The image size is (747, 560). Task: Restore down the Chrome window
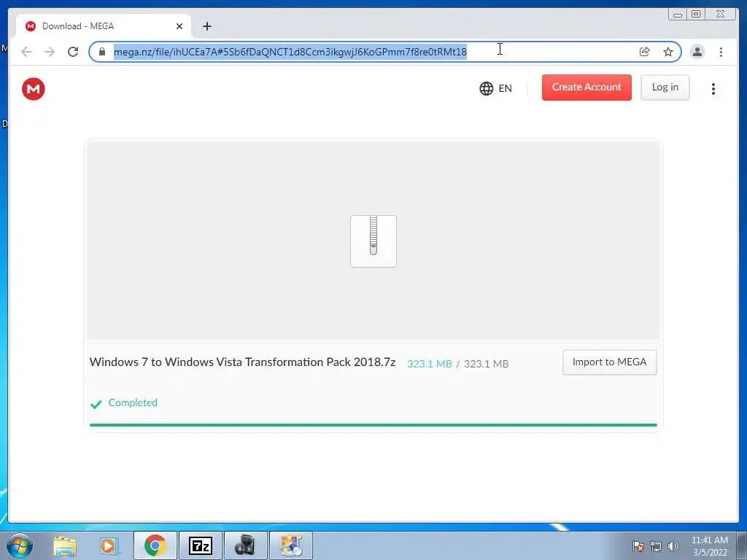tap(695, 15)
